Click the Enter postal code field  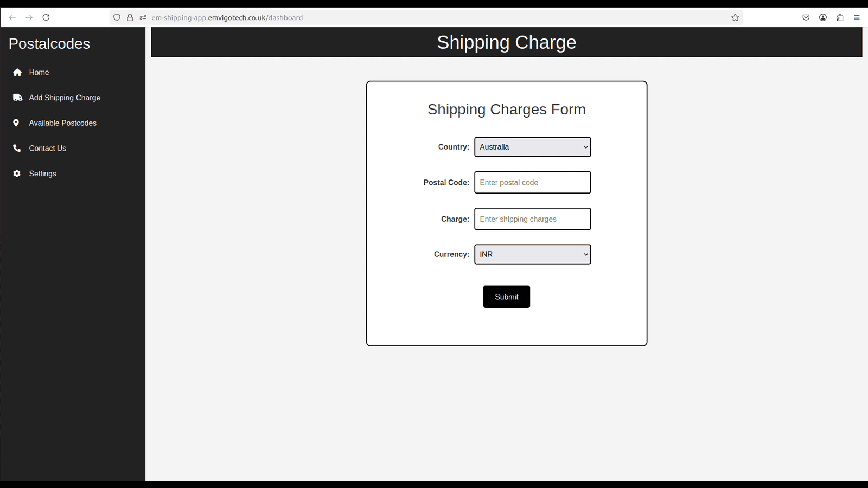pyautogui.click(x=532, y=182)
